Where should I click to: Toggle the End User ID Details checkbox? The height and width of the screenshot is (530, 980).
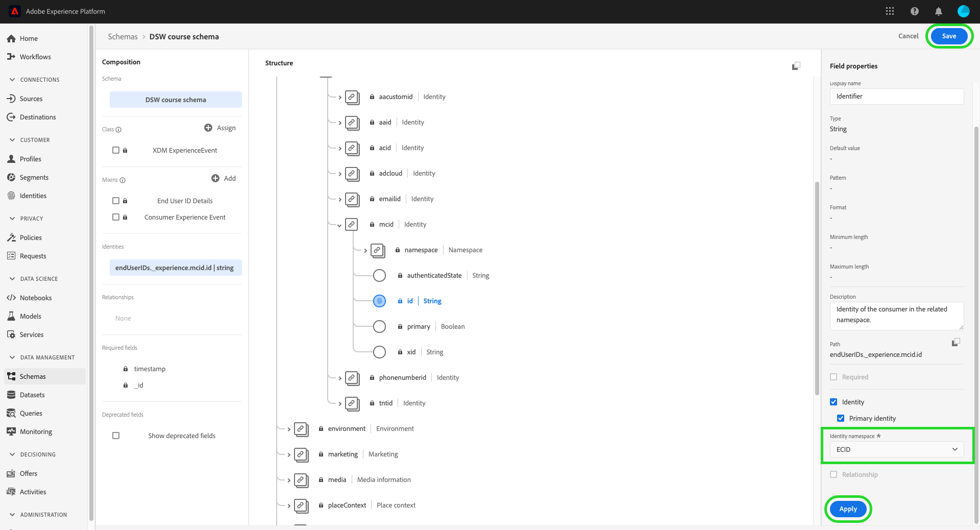click(x=116, y=201)
